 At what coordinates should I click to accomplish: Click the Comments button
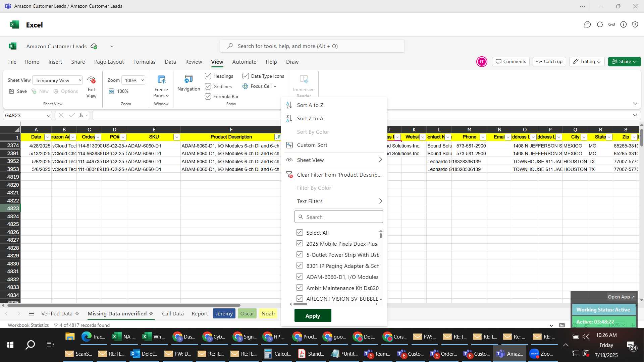[511, 62]
